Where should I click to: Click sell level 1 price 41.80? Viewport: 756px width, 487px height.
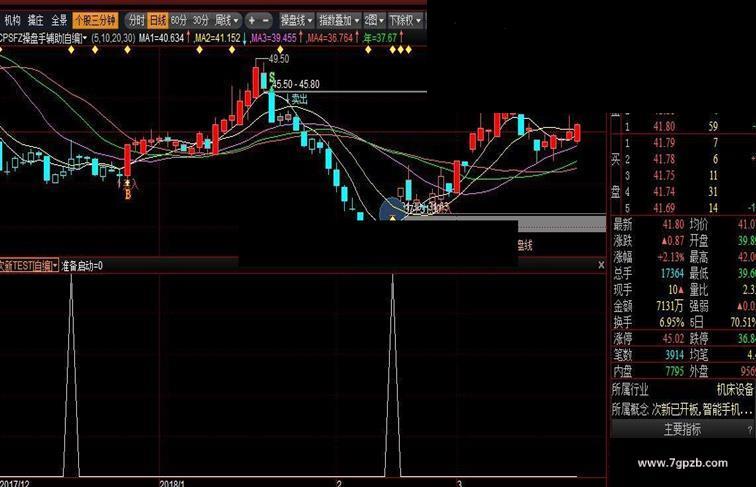pyautogui.click(x=664, y=127)
